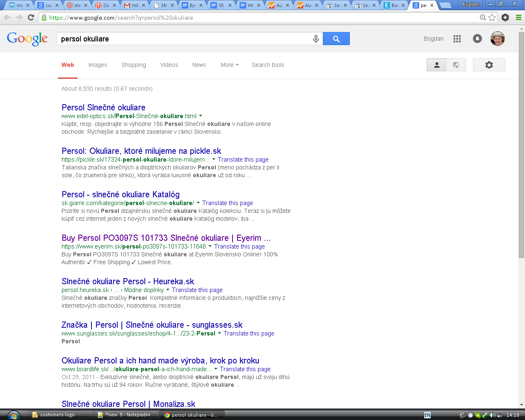Click the Bogdan account name
The height and width of the screenshot is (420, 525).
pyautogui.click(x=434, y=39)
